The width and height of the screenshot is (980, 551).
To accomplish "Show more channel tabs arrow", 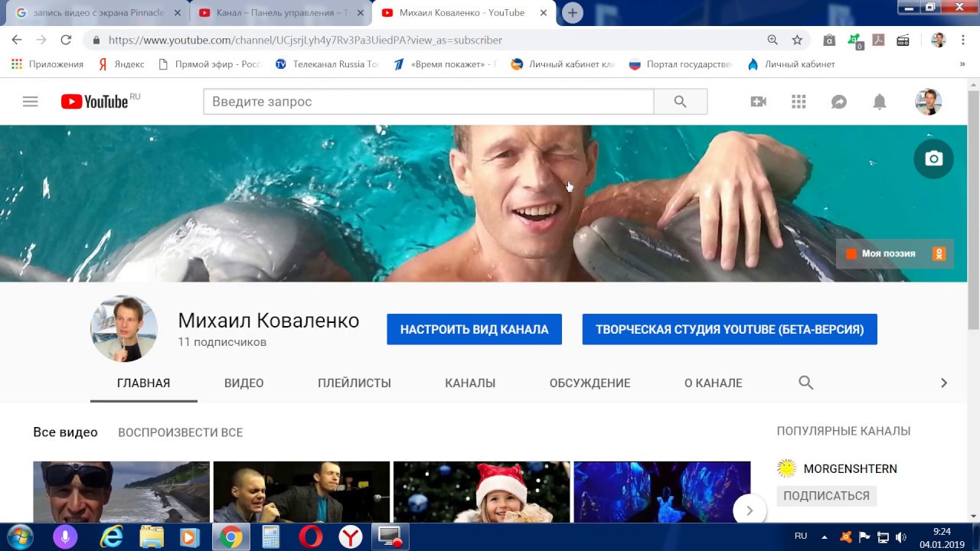I will [x=944, y=383].
